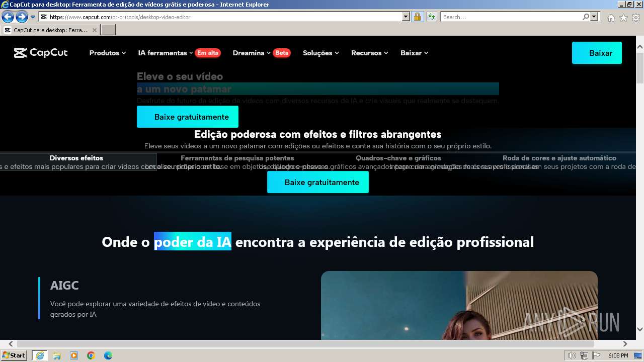Select the Diversos efeitos tab
The height and width of the screenshot is (362, 644).
coord(76,158)
